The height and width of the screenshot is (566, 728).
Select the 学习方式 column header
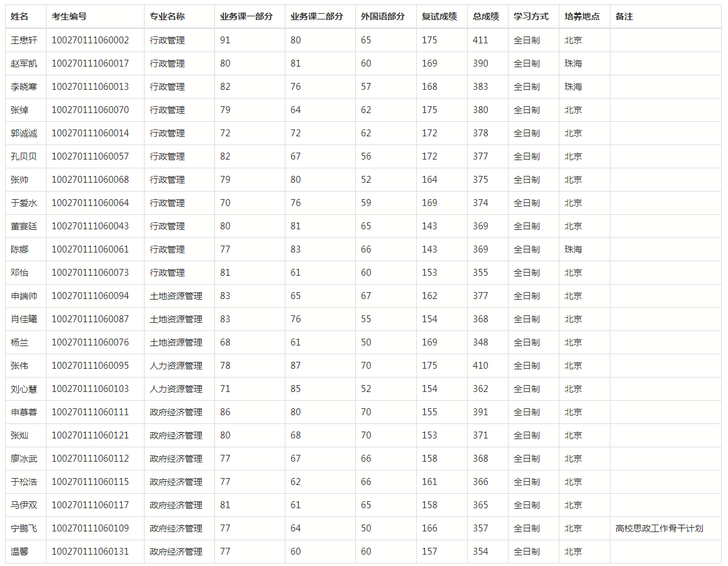coord(531,16)
